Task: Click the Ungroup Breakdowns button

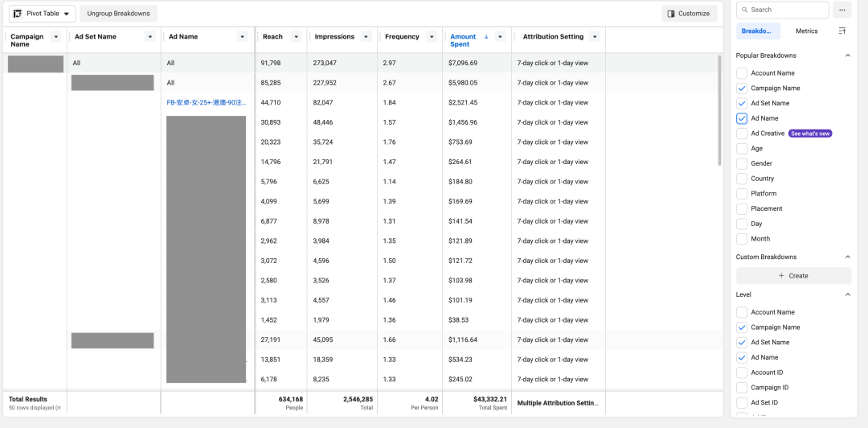Action: (x=118, y=14)
